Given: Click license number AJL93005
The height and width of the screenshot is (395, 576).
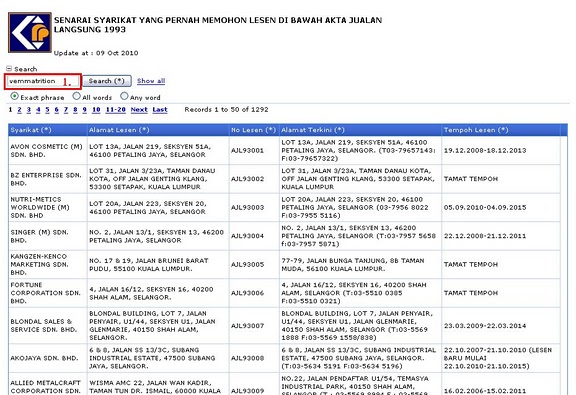Looking at the screenshot, I should 248,265.
